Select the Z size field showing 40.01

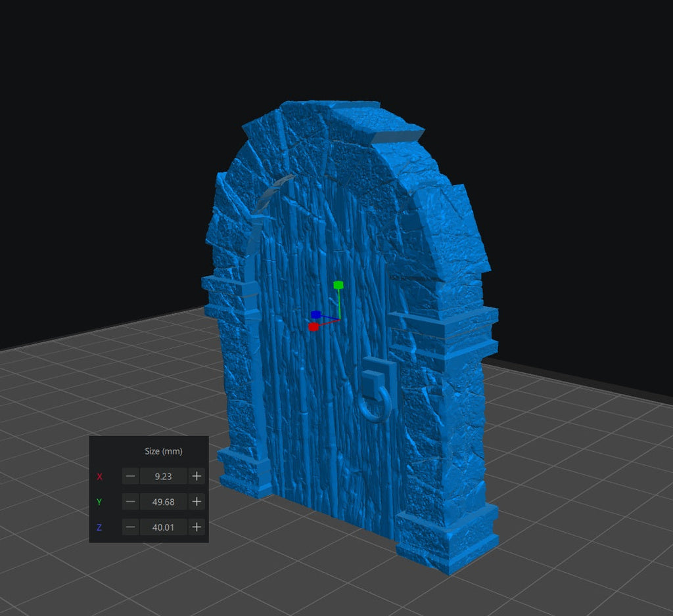[163, 527]
